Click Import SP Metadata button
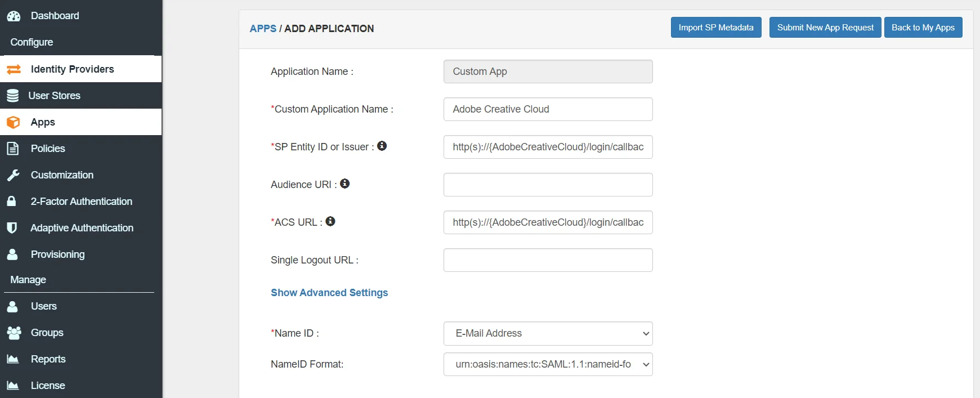The height and width of the screenshot is (398, 980). [x=716, y=28]
